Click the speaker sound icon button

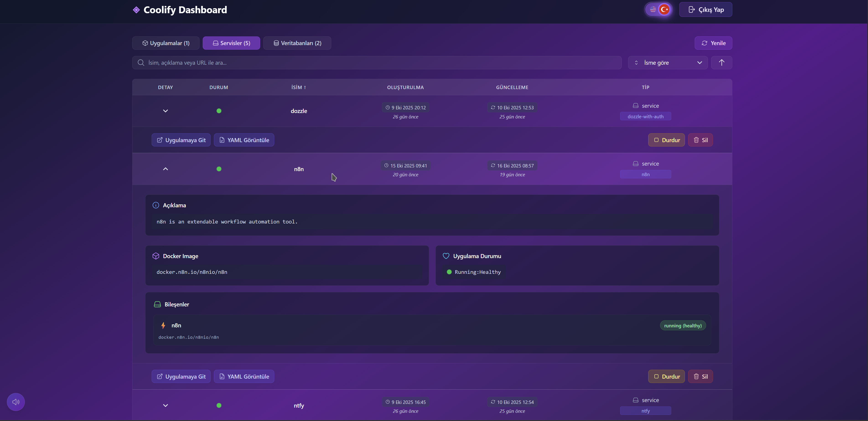16,402
